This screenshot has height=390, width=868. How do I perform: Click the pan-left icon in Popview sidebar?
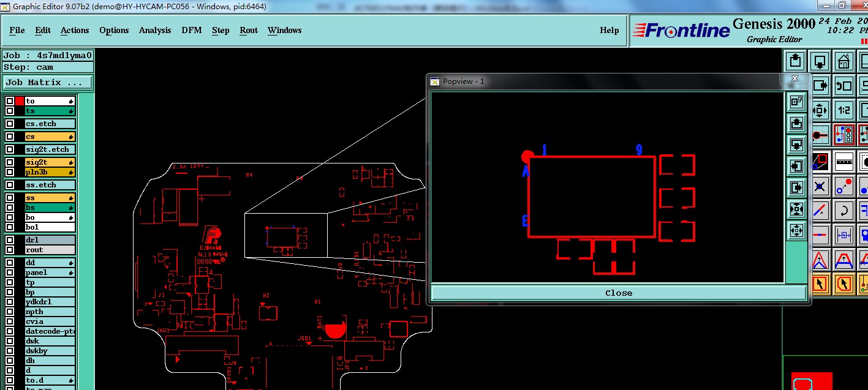click(796, 165)
